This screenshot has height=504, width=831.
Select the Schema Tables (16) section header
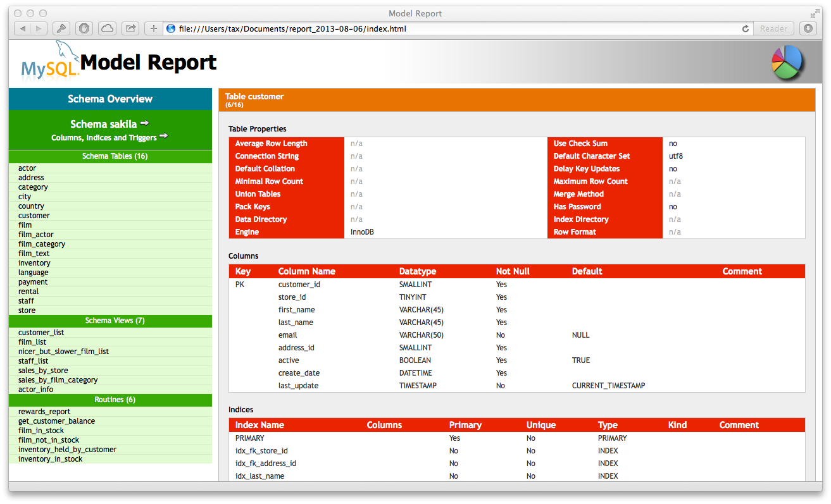[110, 156]
